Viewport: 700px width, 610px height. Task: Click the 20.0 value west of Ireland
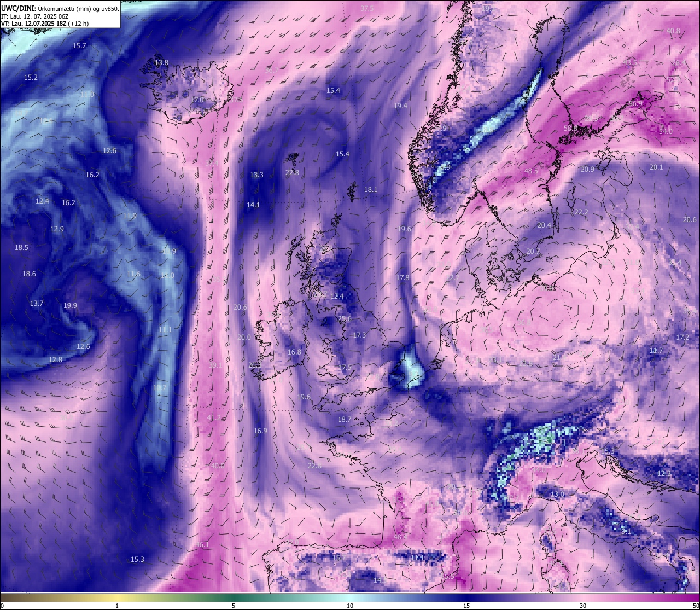click(x=244, y=338)
